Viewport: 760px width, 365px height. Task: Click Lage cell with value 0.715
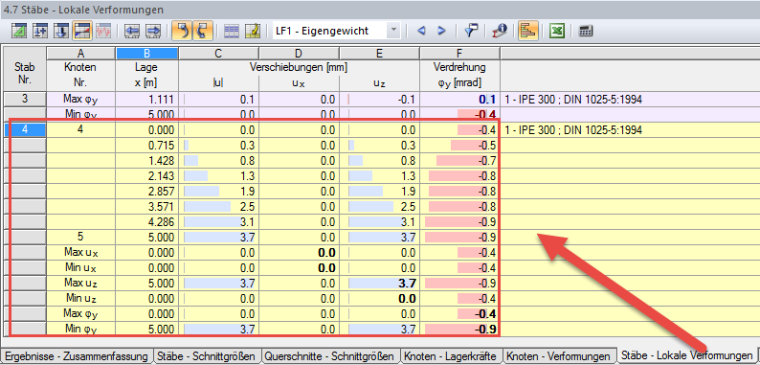coord(147,145)
